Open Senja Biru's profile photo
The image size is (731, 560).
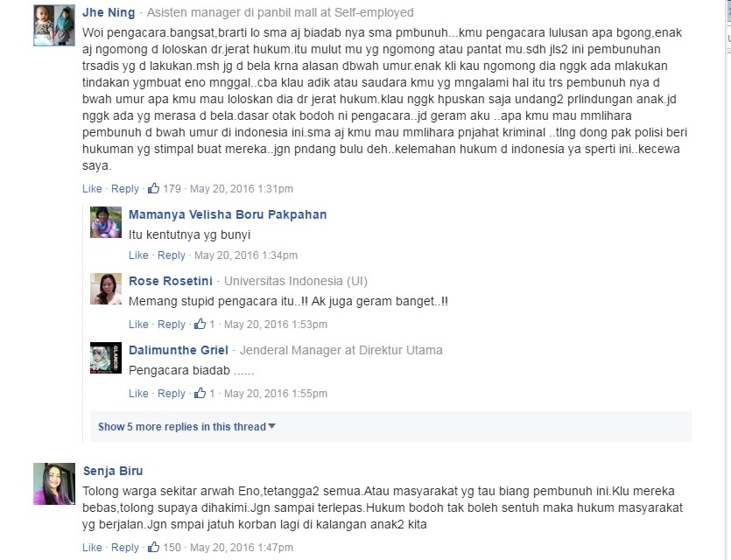click(x=54, y=484)
